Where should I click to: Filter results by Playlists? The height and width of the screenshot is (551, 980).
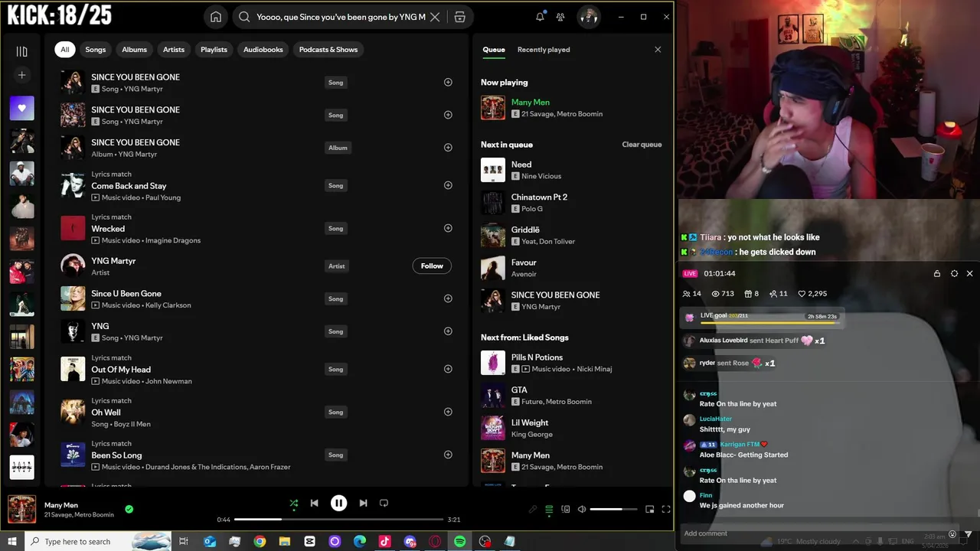(214, 50)
